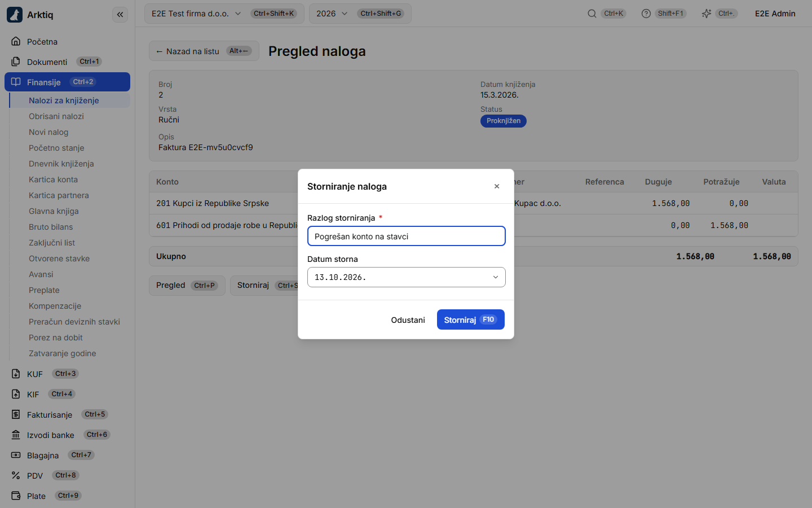Open Dnevnik knjiženja in sidebar
This screenshot has height=508, width=812.
pos(70,164)
